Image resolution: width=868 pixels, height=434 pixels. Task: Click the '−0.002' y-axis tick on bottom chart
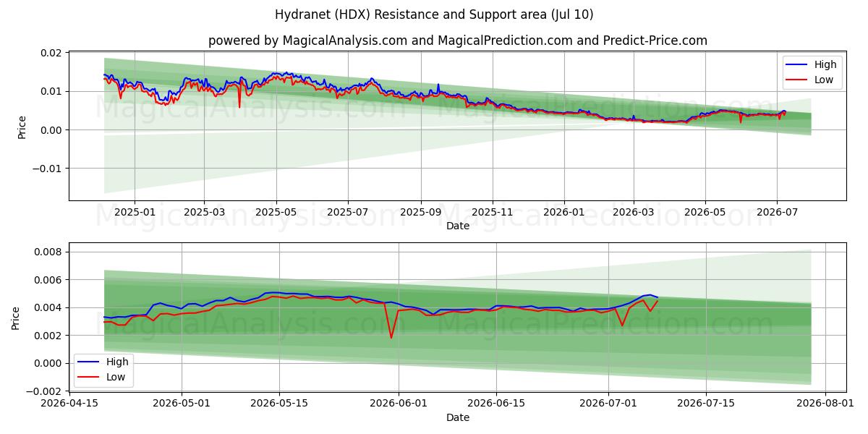click(x=44, y=391)
